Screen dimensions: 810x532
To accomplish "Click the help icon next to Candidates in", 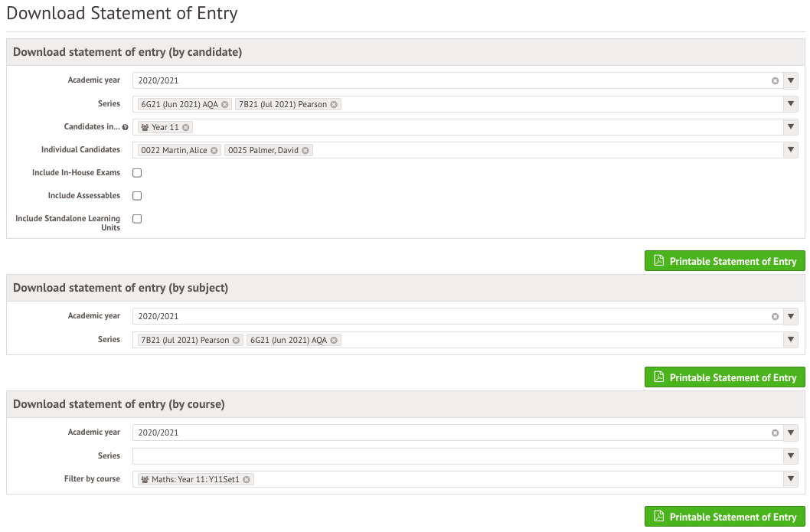I will pos(125,127).
